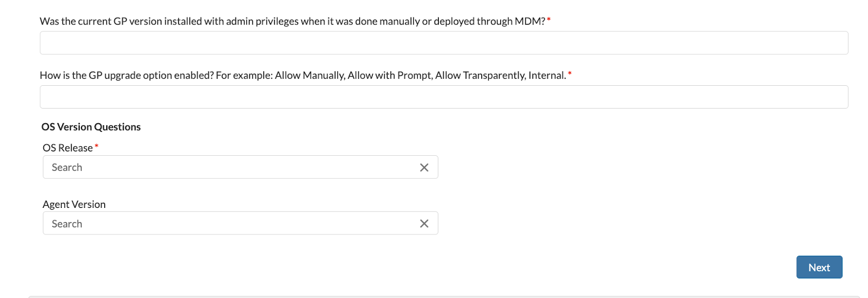This screenshot has height=298, width=868.
Task: Open the Agent Version search dropdown
Action: pos(228,224)
